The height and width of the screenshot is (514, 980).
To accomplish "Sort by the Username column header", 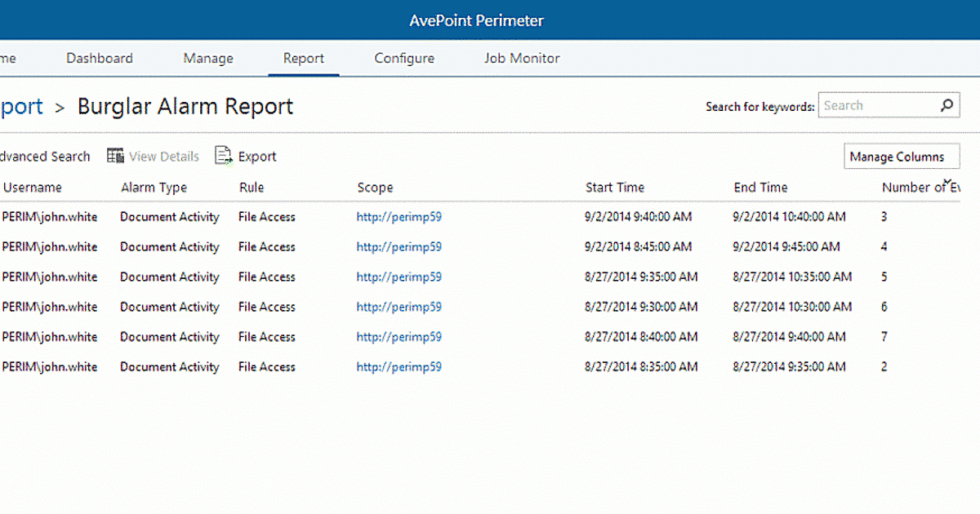I will [x=33, y=187].
